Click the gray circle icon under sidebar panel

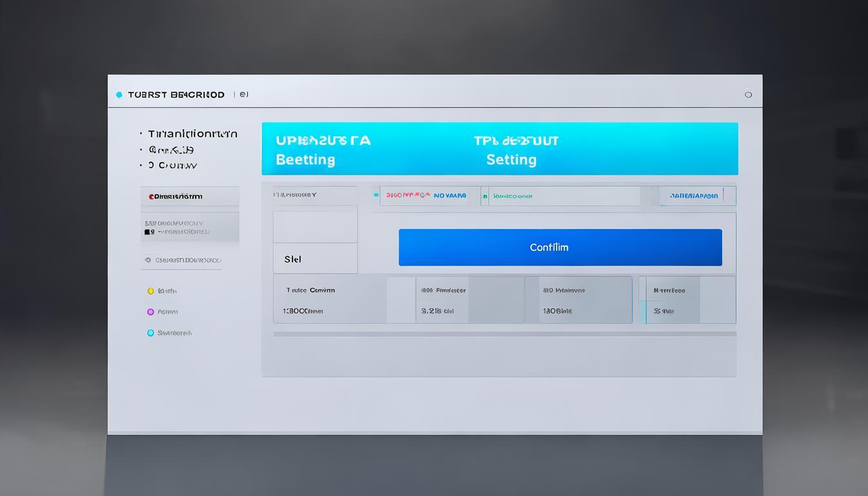click(148, 260)
